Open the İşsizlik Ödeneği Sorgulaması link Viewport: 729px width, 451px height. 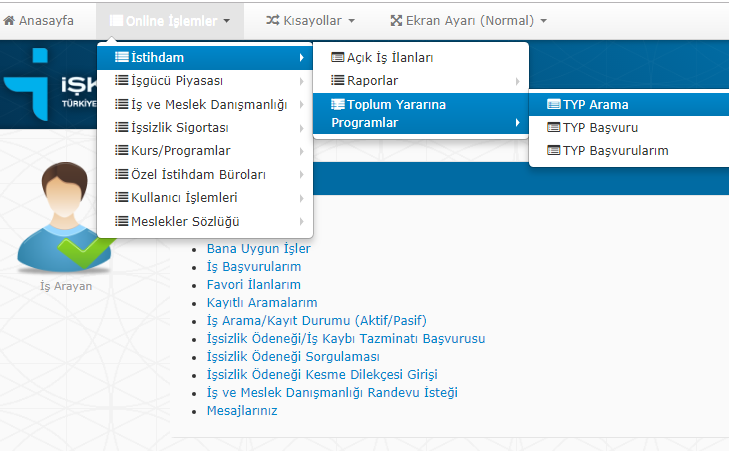[x=292, y=356]
